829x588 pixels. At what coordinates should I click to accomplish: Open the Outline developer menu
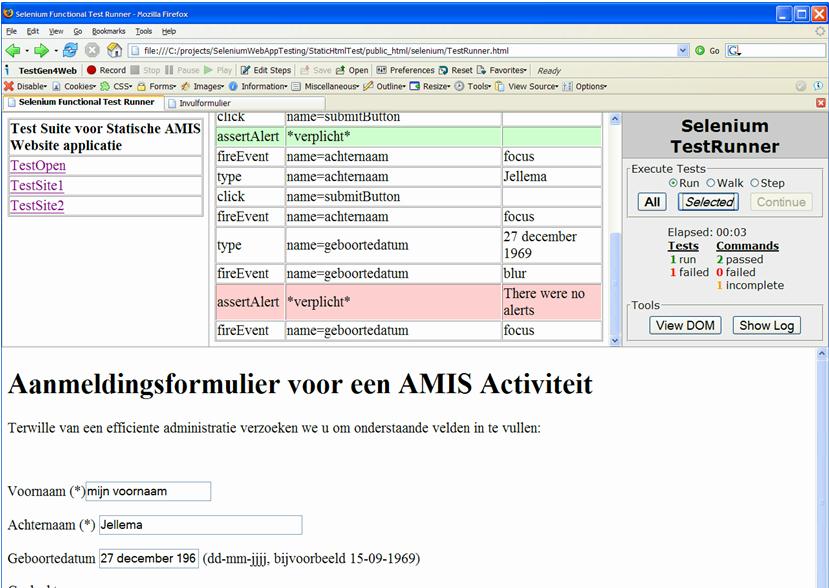384,86
